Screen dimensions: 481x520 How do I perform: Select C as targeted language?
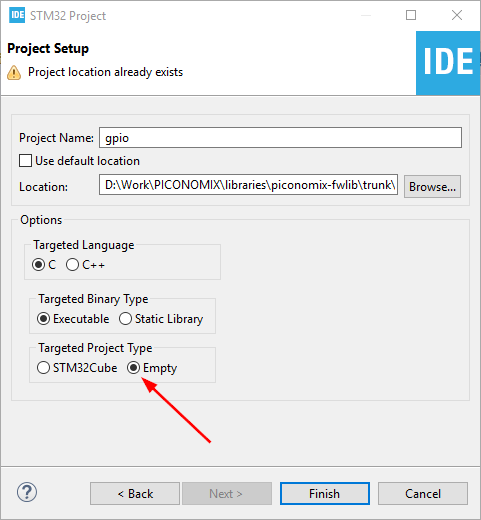coord(38,265)
